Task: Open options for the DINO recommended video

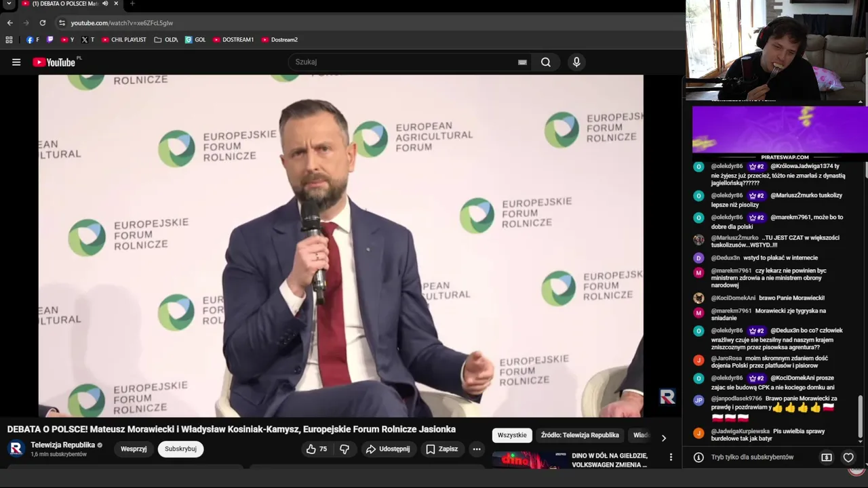Action: click(671, 457)
